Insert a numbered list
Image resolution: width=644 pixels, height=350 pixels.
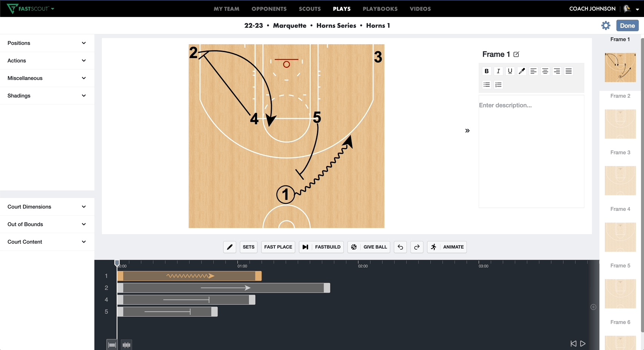coord(498,84)
